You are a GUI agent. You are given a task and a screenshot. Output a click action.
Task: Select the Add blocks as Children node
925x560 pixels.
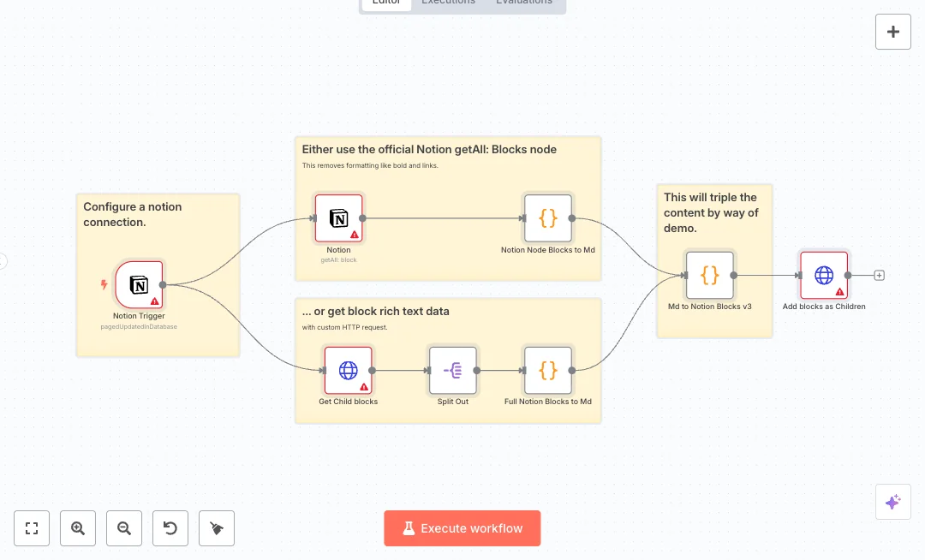[x=824, y=275]
